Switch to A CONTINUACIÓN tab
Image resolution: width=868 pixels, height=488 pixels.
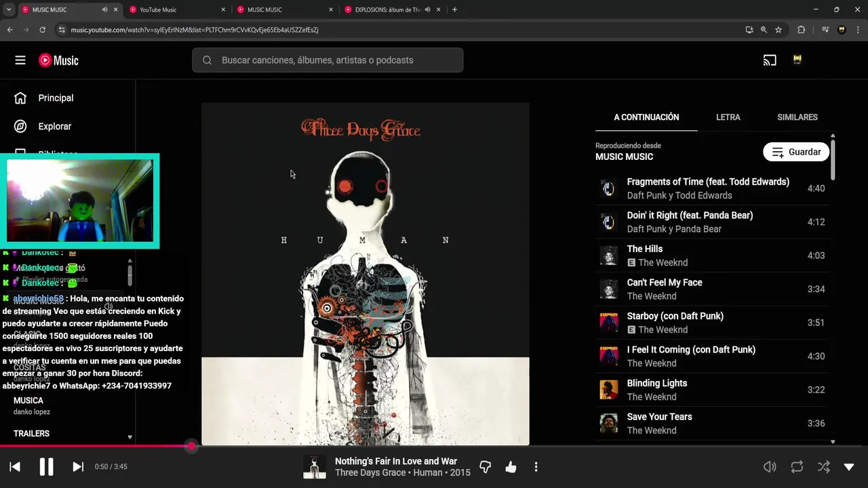click(x=646, y=117)
